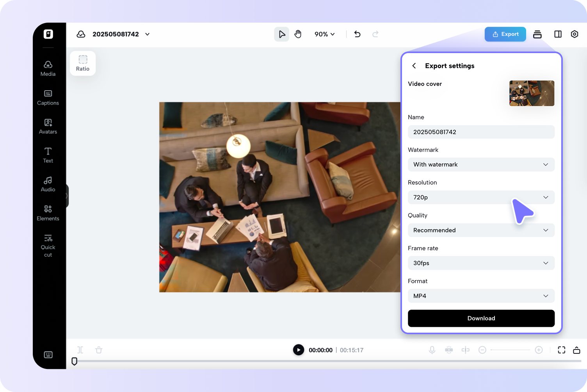Open the Frame rate dropdown showing 30fps
This screenshot has width=587, height=392.
pyautogui.click(x=481, y=263)
